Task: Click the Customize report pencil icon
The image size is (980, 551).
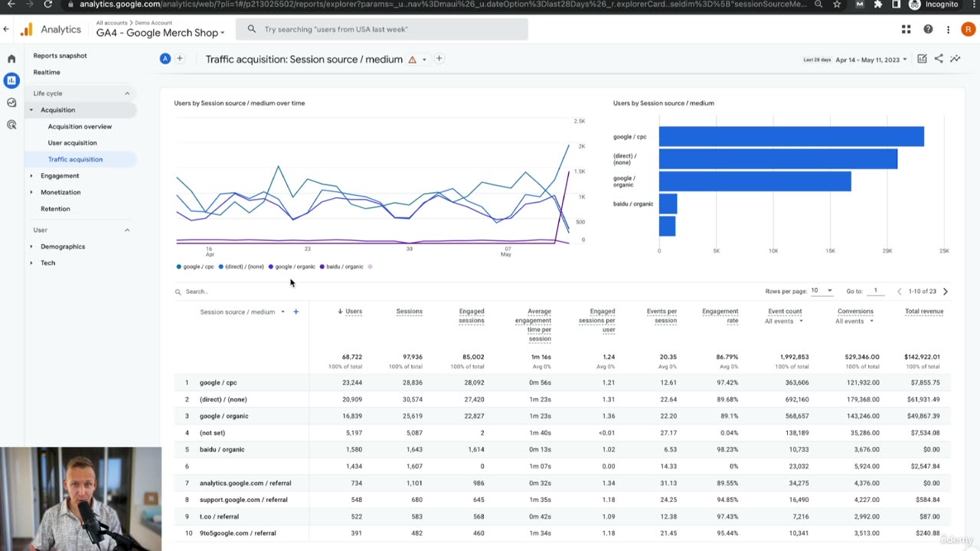Action: [x=922, y=59]
